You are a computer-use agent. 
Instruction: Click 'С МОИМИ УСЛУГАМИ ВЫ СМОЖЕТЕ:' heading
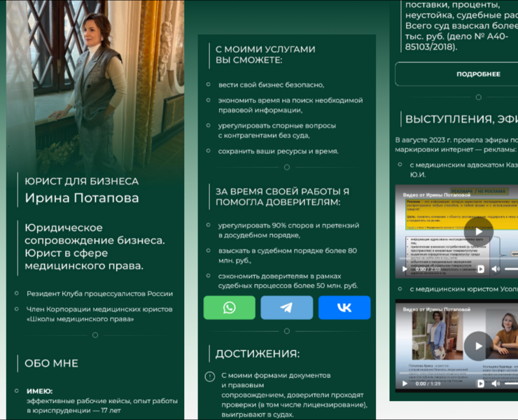[x=265, y=55]
